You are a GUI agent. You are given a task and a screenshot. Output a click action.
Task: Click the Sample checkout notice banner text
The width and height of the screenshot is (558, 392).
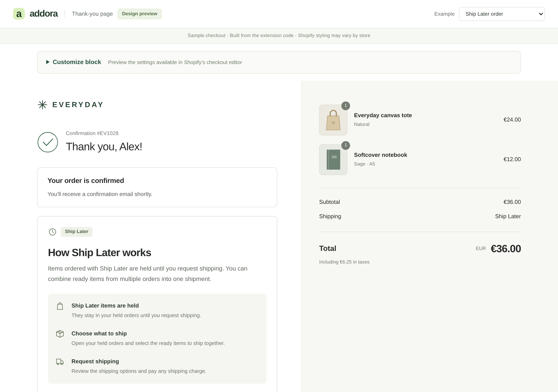coord(279,35)
